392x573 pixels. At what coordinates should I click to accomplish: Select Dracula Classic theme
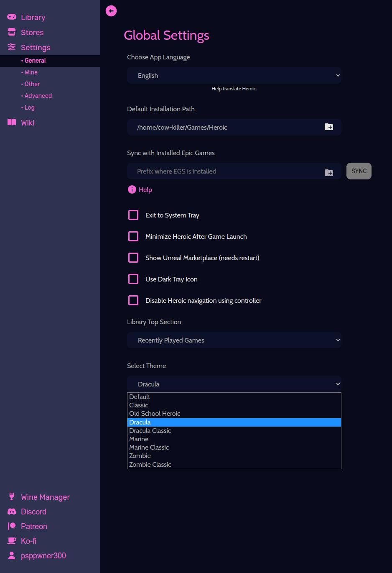[x=234, y=431]
